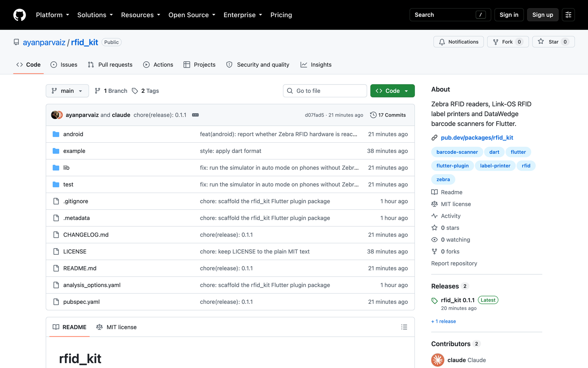Click the label-printer topic tag

495,166
